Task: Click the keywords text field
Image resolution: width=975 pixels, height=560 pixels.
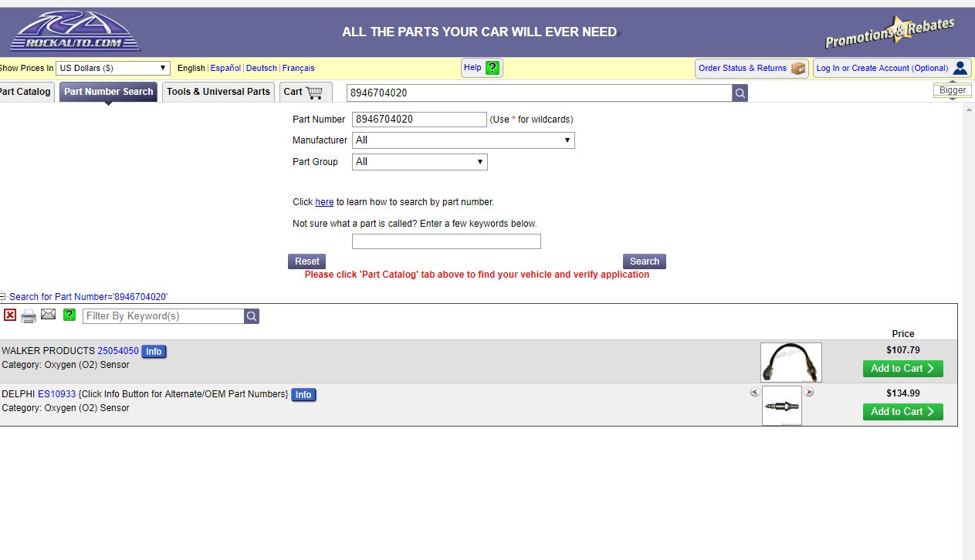Action: pos(446,241)
